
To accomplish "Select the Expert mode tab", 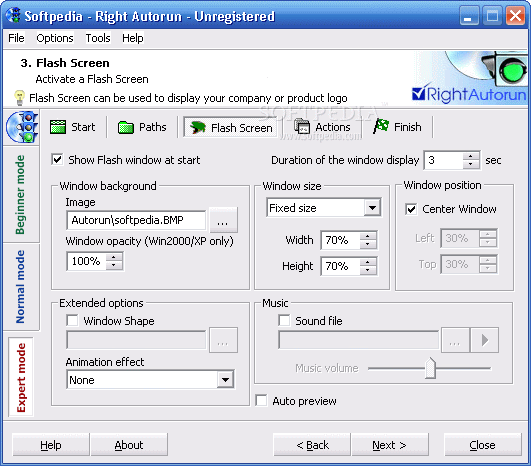I will coord(21,377).
